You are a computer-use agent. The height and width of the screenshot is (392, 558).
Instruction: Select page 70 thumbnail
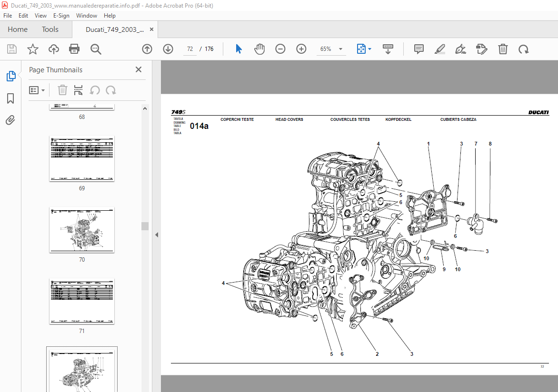[82, 230]
